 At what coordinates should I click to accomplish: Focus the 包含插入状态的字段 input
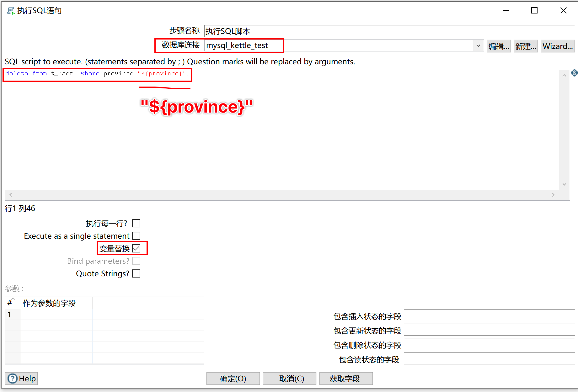tap(489, 315)
